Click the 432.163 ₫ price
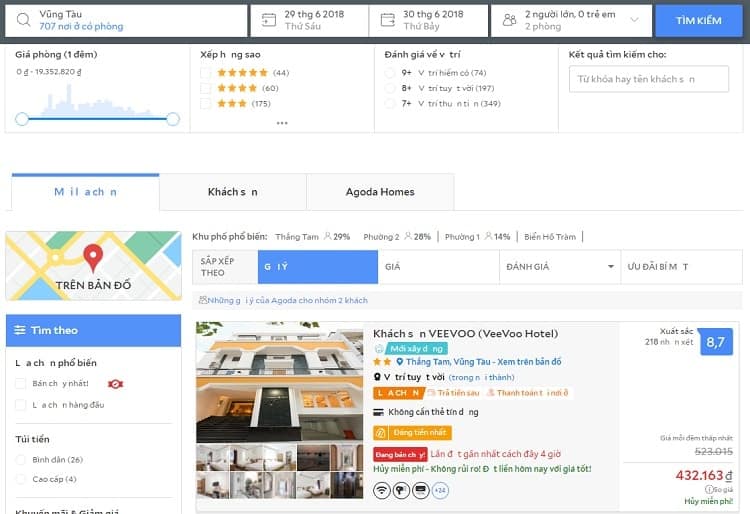750x514 pixels. click(x=704, y=475)
